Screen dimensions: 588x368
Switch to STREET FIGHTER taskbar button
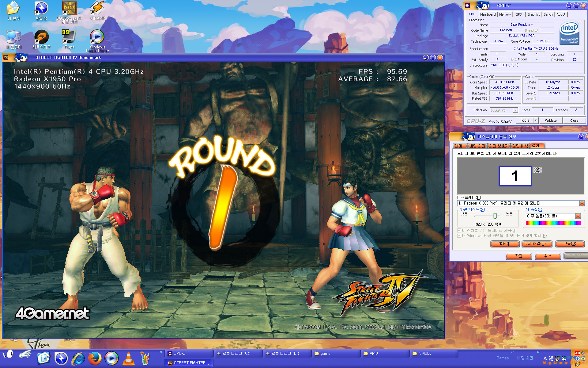coord(189,363)
